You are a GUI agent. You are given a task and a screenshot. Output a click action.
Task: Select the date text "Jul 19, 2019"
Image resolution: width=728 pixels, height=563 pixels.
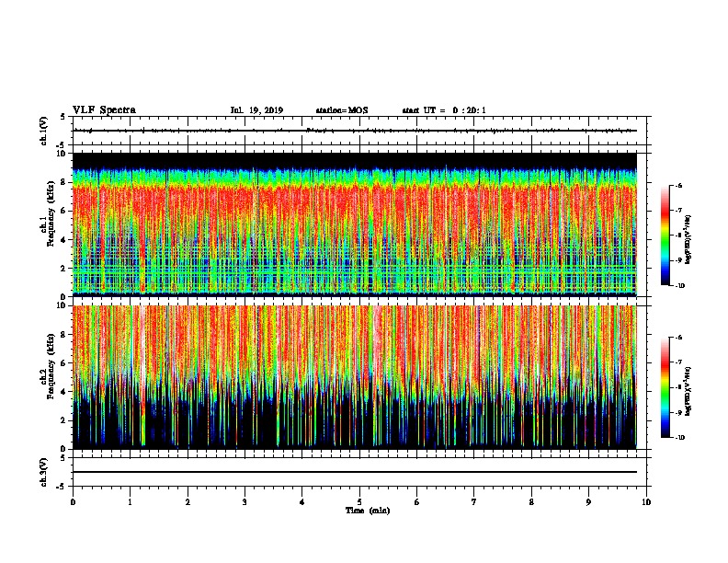tap(256, 110)
